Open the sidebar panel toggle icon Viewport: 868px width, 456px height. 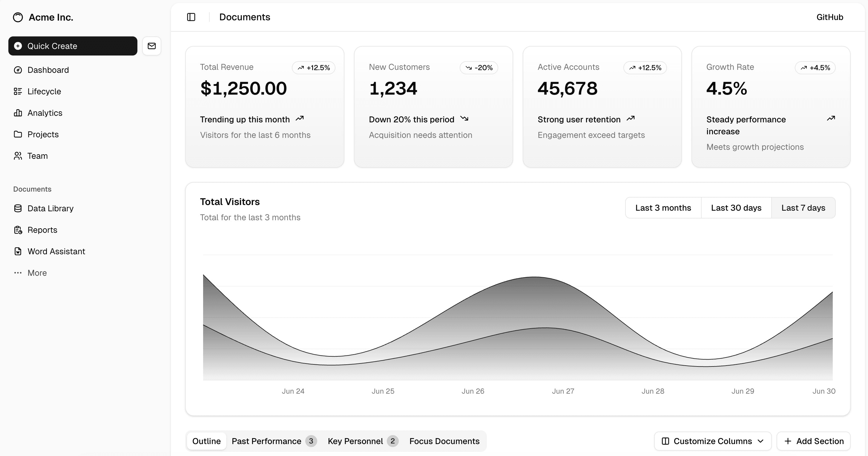point(191,17)
